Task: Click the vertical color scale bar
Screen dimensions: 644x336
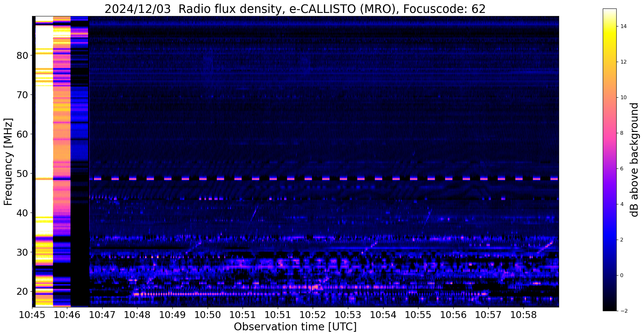Action: 609,160
